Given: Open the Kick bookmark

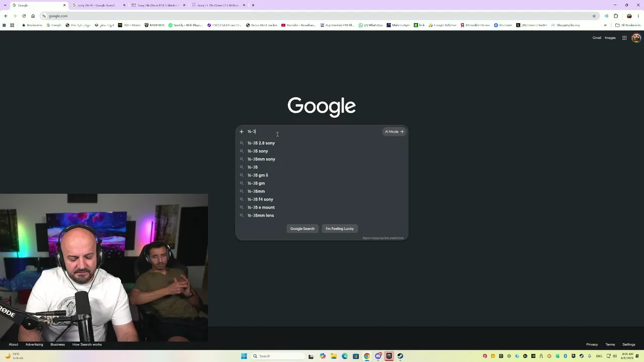Looking at the screenshot, I should click(420, 25).
